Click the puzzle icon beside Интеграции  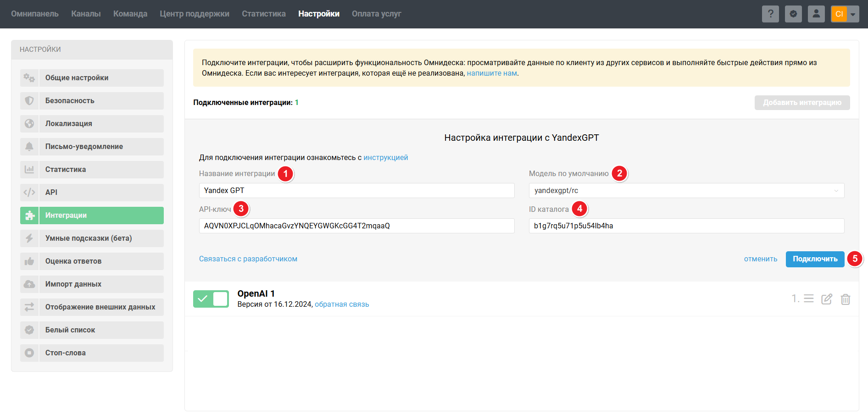point(29,216)
